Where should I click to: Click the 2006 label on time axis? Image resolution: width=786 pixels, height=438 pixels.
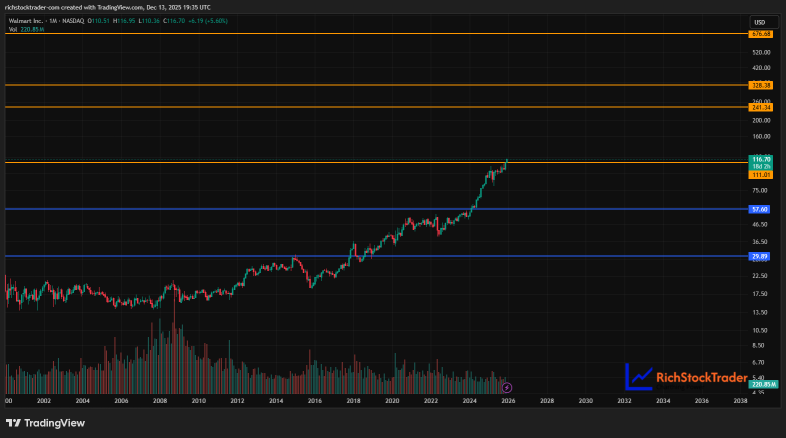[x=121, y=401]
